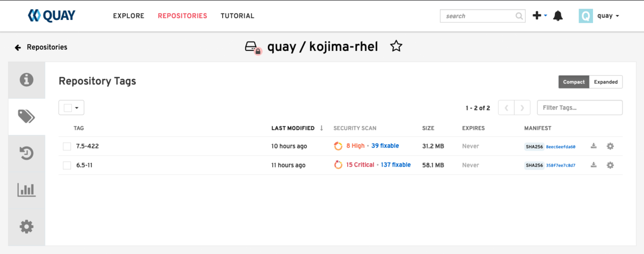644x254 pixels.
Task: Select the checkbox for tag 6.5-11
Action: click(x=67, y=166)
